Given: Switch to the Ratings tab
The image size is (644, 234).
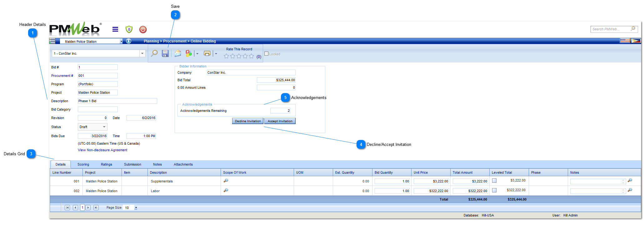Looking at the screenshot, I should pos(107,164).
